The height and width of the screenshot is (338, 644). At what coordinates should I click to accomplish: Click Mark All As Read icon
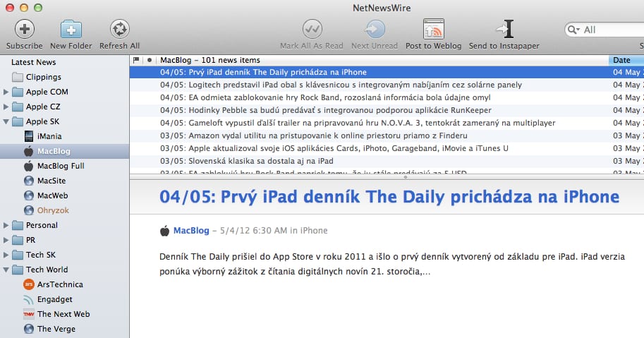(312, 29)
